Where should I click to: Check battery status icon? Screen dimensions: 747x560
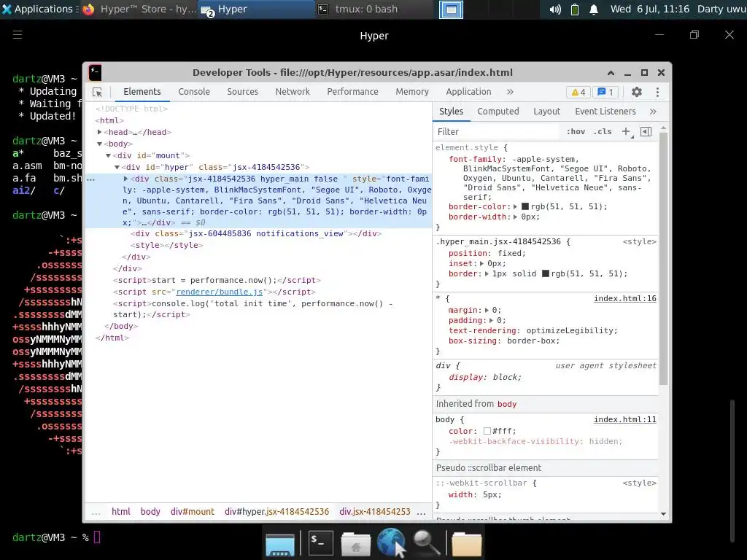(575, 9)
